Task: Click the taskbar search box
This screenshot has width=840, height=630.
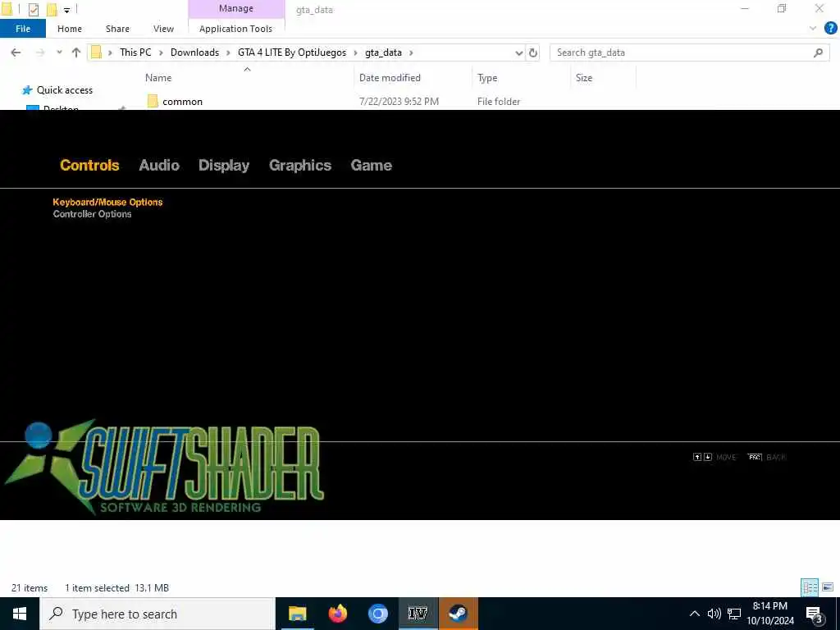Action: click(157, 614)
